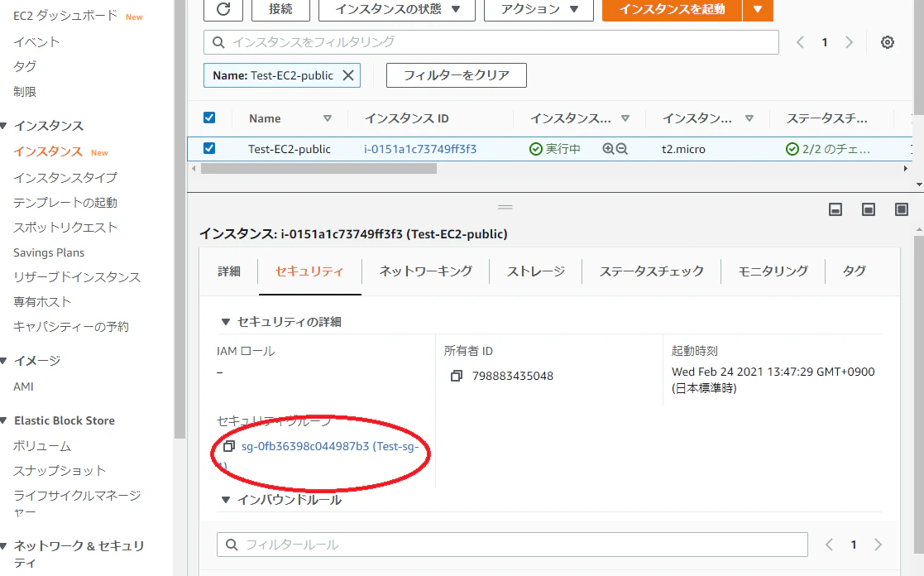Image resolution: width=924 pixels, height=576 pixels.
Task: Click the 接続 button
Action: [280, 9]
